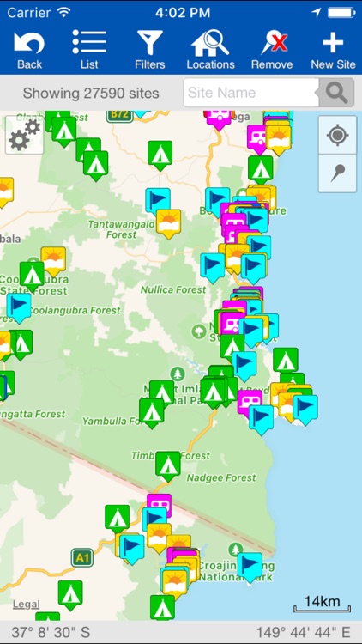Tap the A1 highway shield
This screenshot has height=644, width=362.
82,558
